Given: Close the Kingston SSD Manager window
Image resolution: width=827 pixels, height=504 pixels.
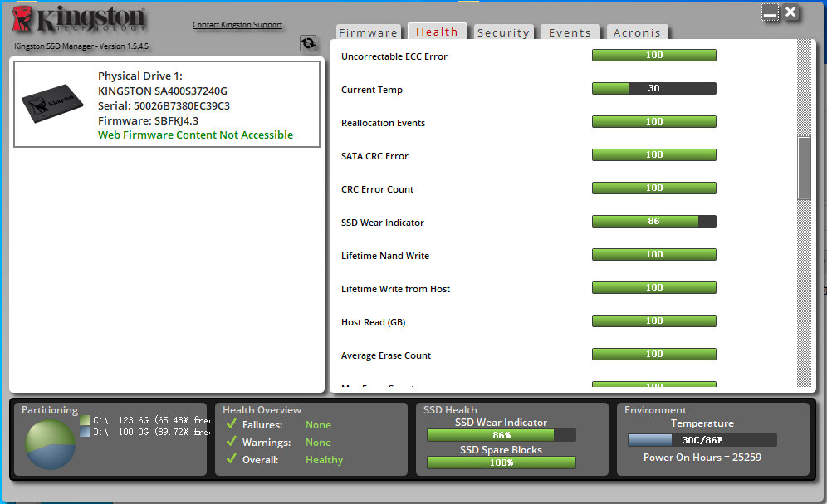Looking at the screenshot, I should pos(790,12).
